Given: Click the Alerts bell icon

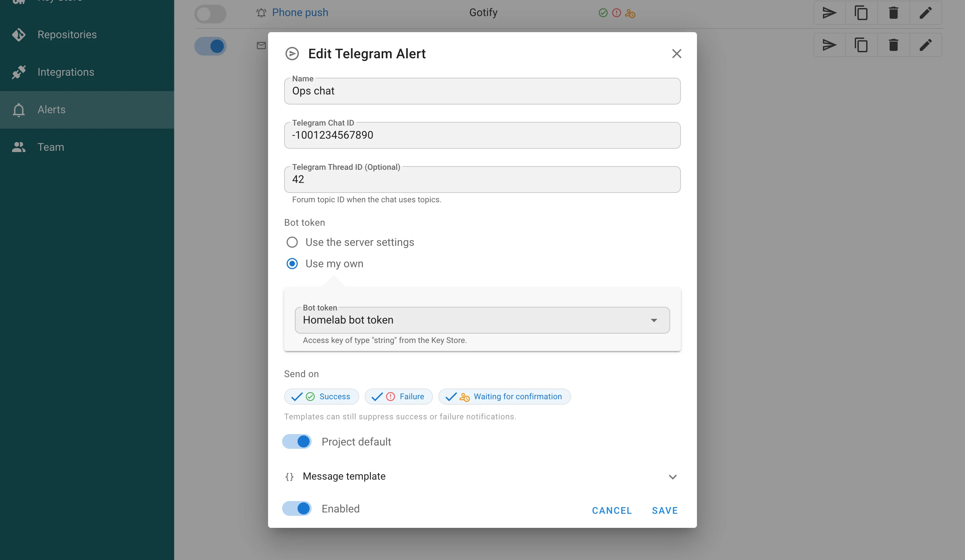Looking at the screenshot, I should (x=18, y=110).
